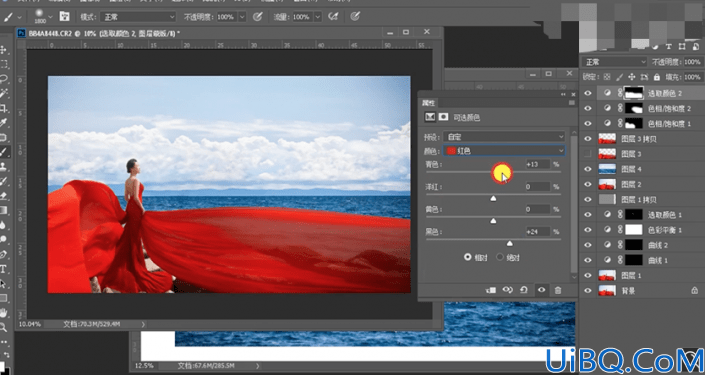Select the Lasso tool
This screenshot has width=705, height=375.
4,79
